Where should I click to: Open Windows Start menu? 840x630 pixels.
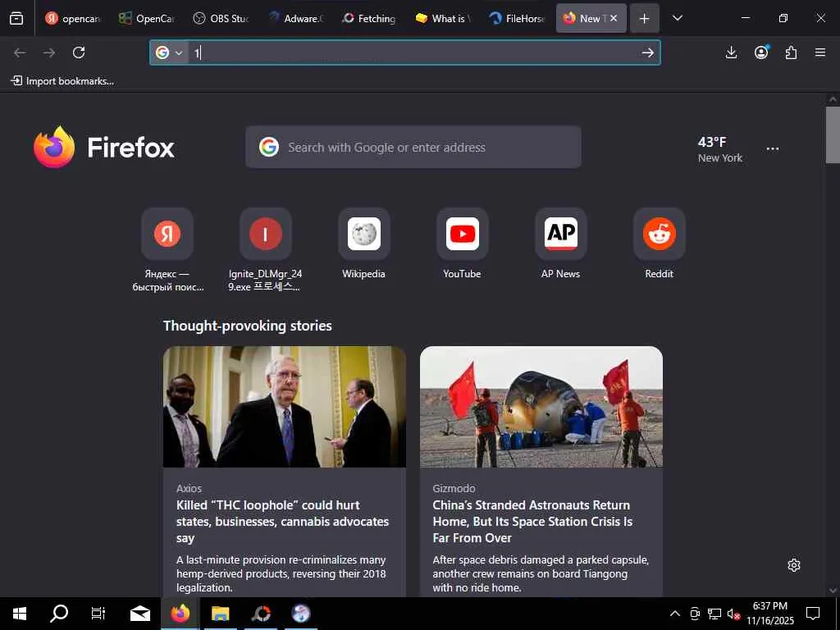click(x=20, y=614)
